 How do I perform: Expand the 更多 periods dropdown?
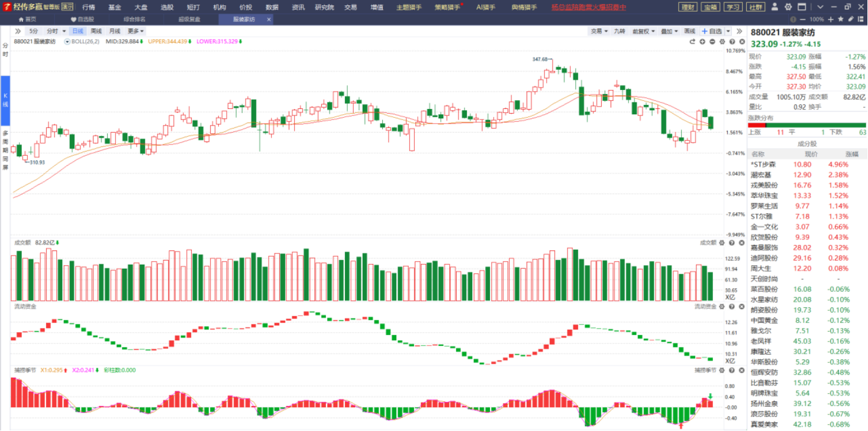click(135, 31)
